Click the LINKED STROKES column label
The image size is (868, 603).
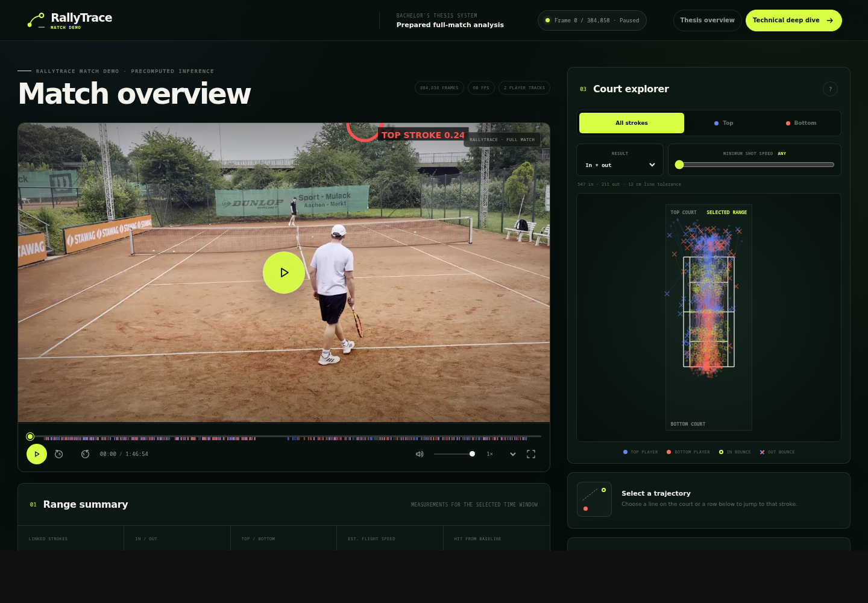(x=48, y=539)
